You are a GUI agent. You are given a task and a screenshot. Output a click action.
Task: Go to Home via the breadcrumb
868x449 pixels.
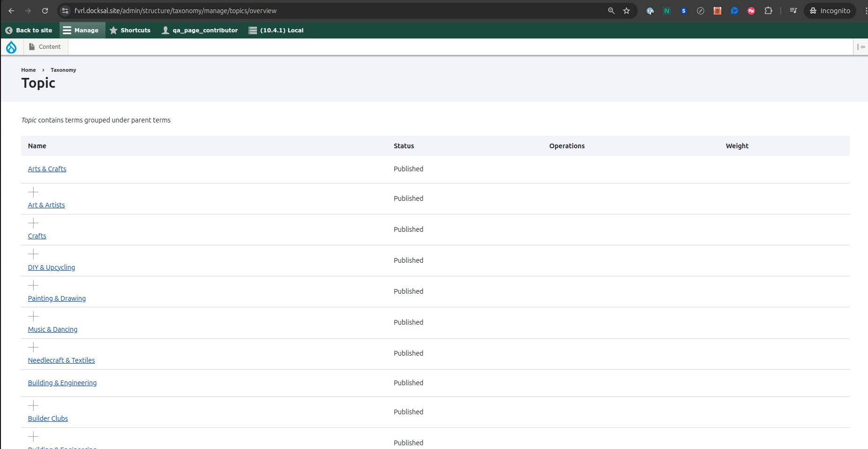[x=28, y=70]
